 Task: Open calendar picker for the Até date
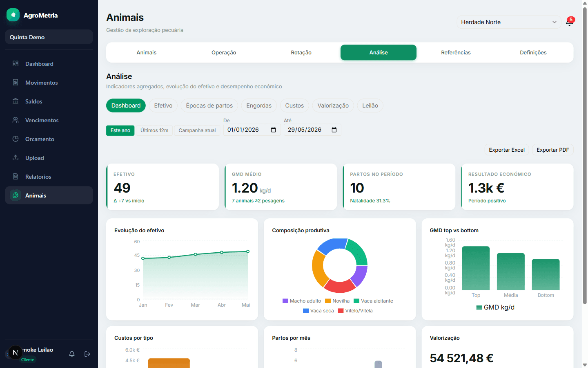click(x=334, y=130)
